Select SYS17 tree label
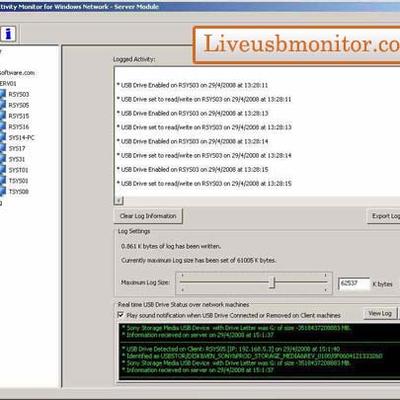 click(x=17, y=148)
